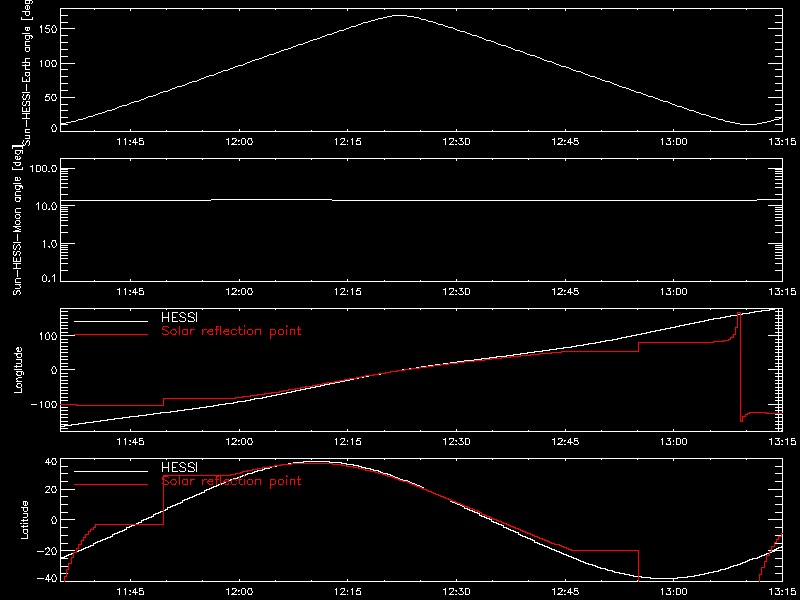
Task: Click the 20 tick on Latitude axis
Action: click(x=50, y=489)
